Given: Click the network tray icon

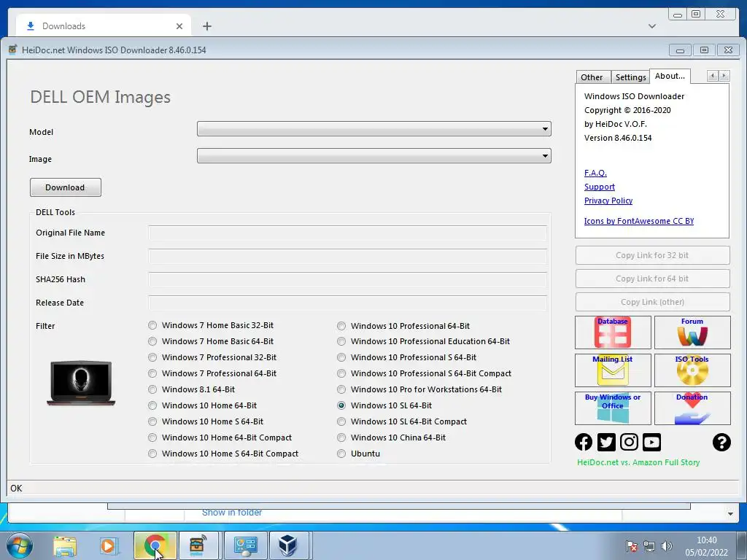Looking at the screenshot, I should pos(649,546).
